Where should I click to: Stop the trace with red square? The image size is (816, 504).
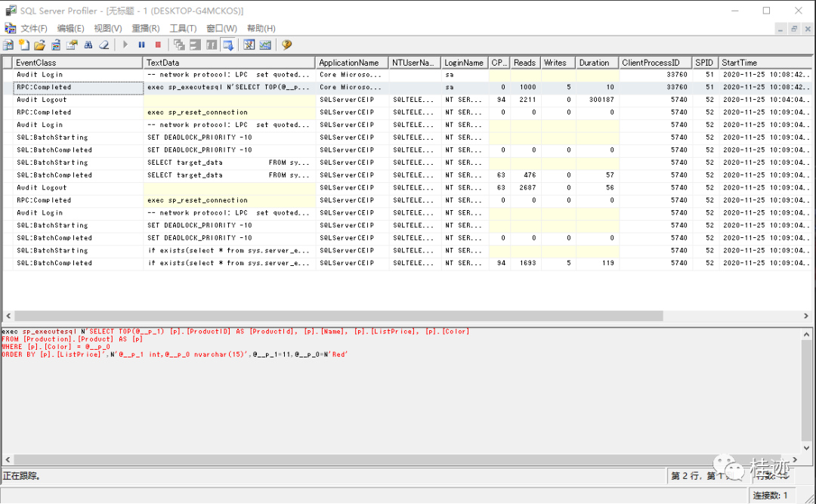click(158, 45)
